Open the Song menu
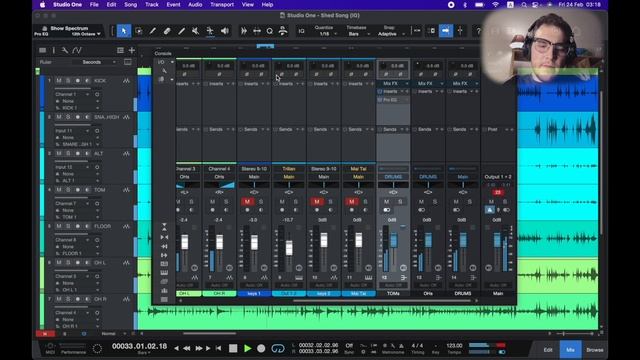640x360 pixels. click(x=131, y=4)
